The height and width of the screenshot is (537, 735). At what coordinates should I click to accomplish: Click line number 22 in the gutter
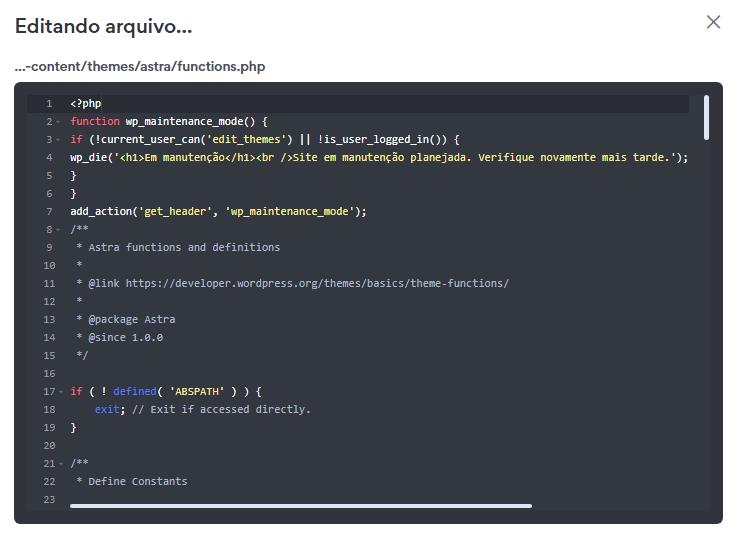[48, 482]
